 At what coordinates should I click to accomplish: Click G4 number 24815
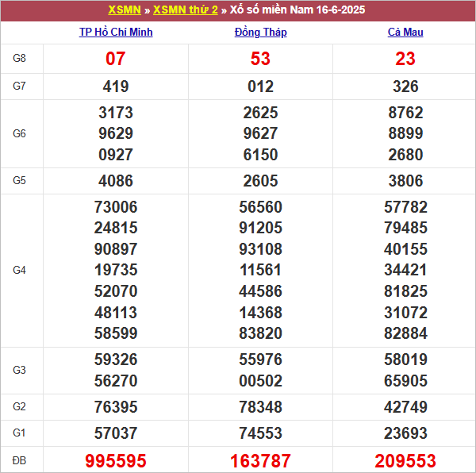pos(116,228)
